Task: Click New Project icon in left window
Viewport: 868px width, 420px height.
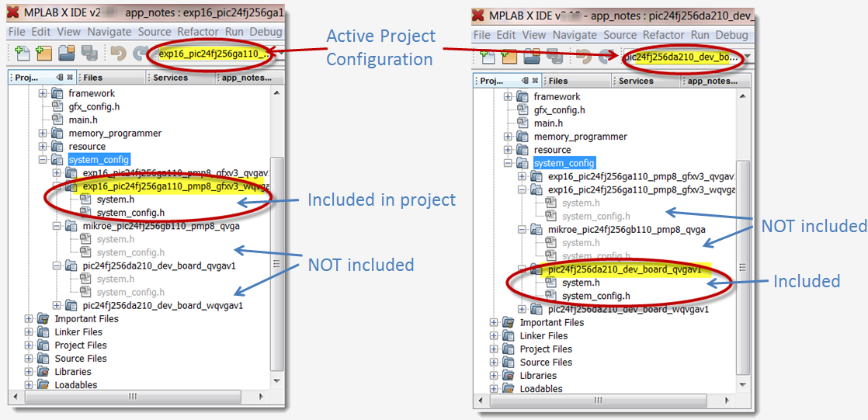Action: tap(44, 54)
